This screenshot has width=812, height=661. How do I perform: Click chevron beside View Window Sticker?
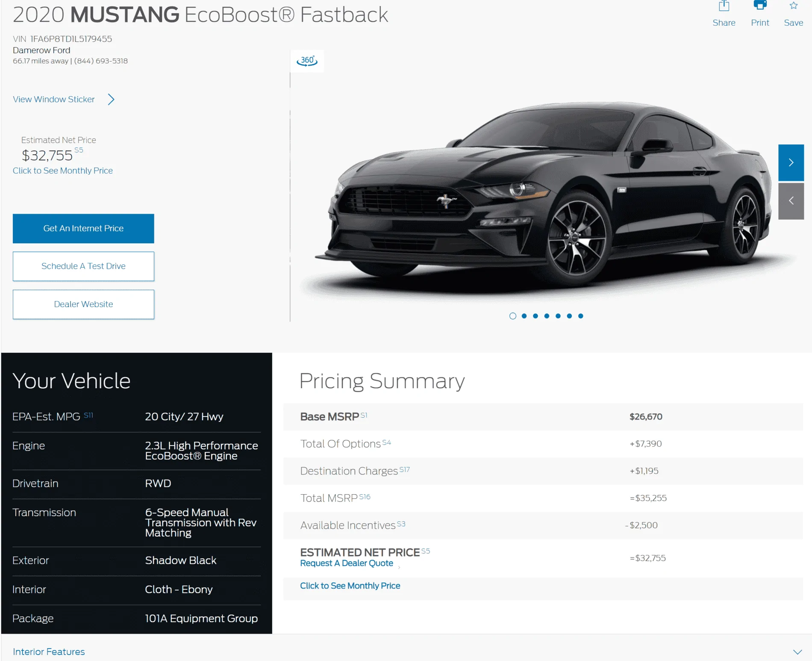111,99
